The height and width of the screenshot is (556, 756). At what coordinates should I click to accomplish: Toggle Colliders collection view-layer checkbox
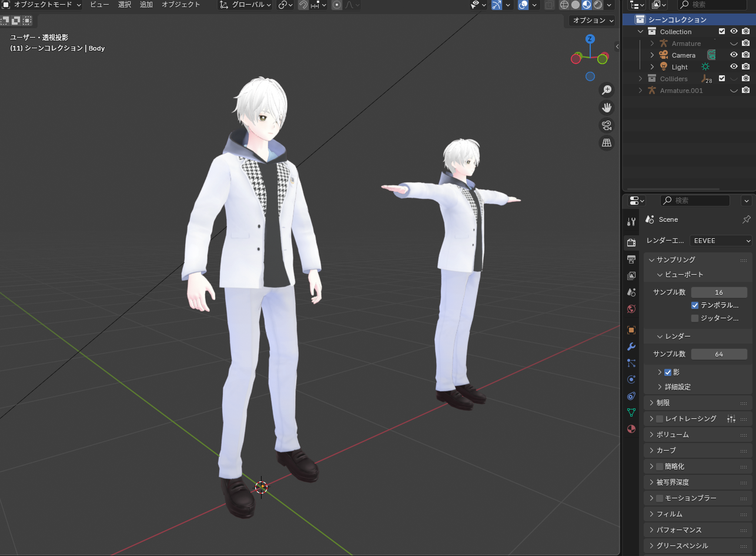(x=722, y=79)
